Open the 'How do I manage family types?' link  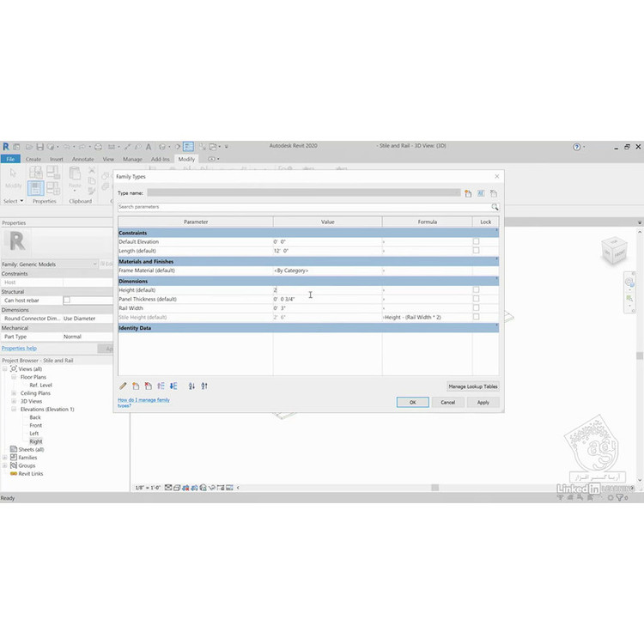(143, 402)
